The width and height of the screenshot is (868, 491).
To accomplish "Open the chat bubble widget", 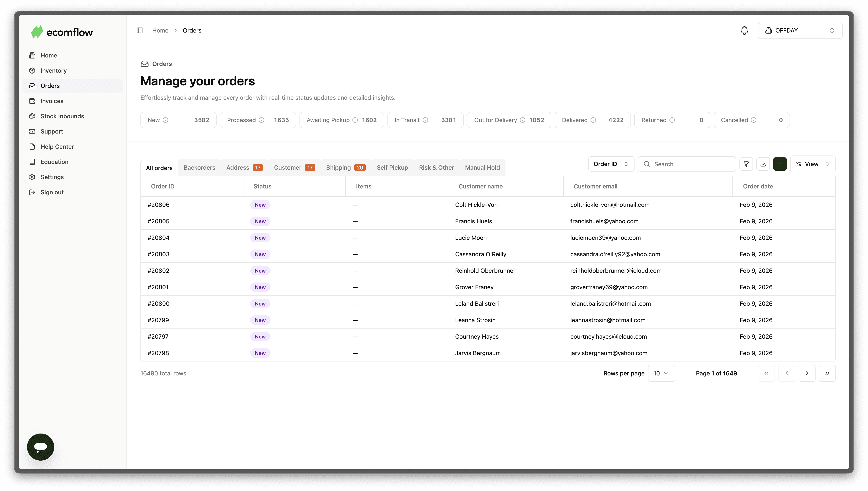I will pos(40,446).
